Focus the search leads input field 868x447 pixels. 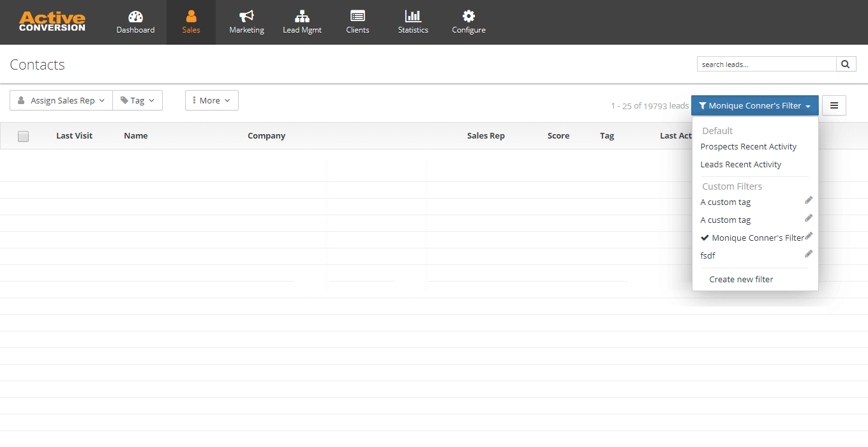767,64
